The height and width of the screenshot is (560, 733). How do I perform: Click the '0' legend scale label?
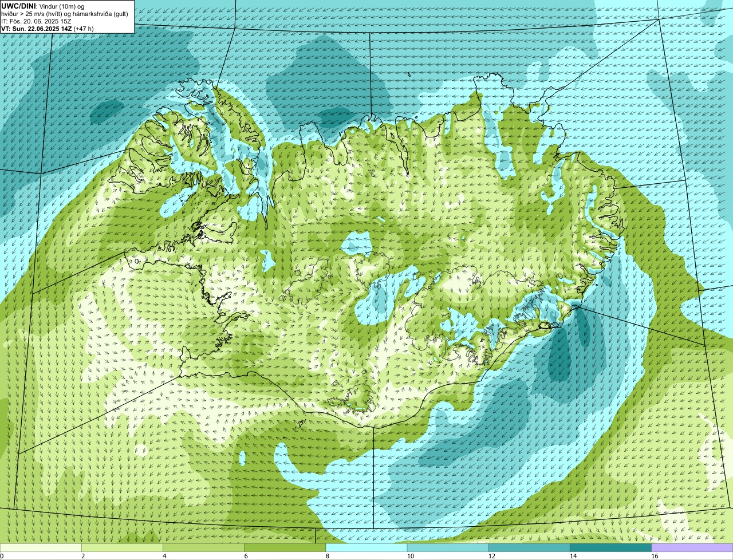(x=2, y=556)
